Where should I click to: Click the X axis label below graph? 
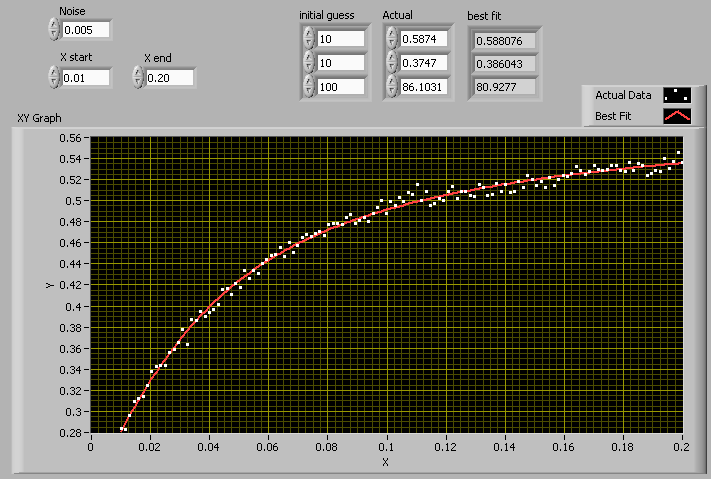tap(385, 461)
